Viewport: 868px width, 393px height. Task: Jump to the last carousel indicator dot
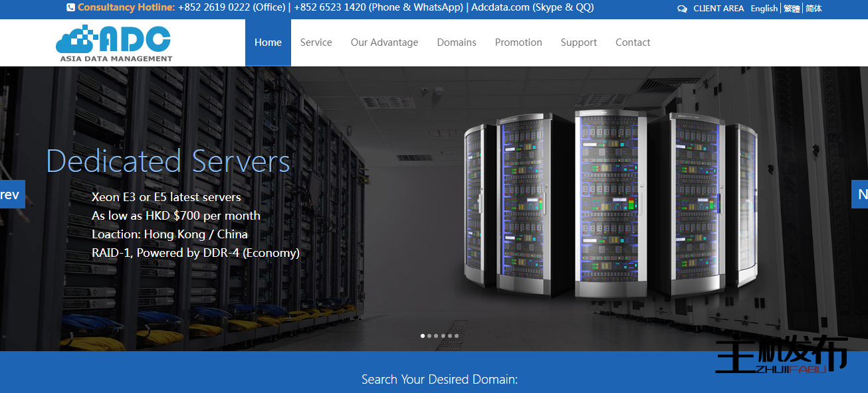pos(457,336)
